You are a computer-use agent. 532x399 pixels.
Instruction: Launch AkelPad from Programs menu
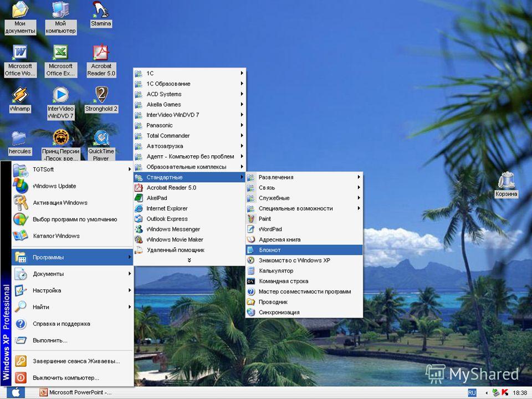[190, 198]
